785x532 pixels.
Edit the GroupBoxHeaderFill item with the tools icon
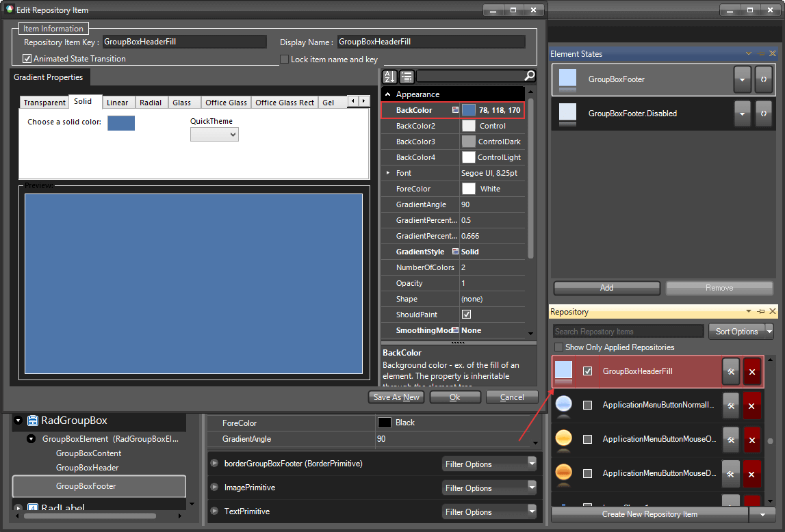tap(730, 371)
